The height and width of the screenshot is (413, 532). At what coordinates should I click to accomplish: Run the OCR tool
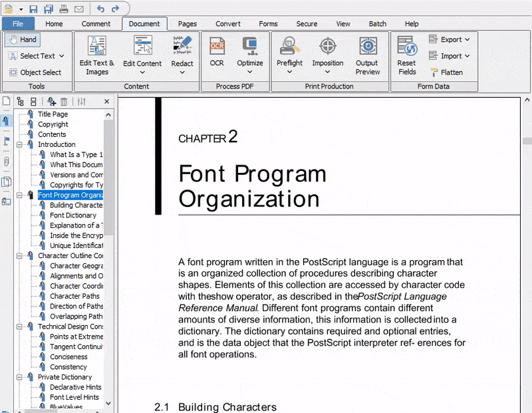click(x=216, y=55)
